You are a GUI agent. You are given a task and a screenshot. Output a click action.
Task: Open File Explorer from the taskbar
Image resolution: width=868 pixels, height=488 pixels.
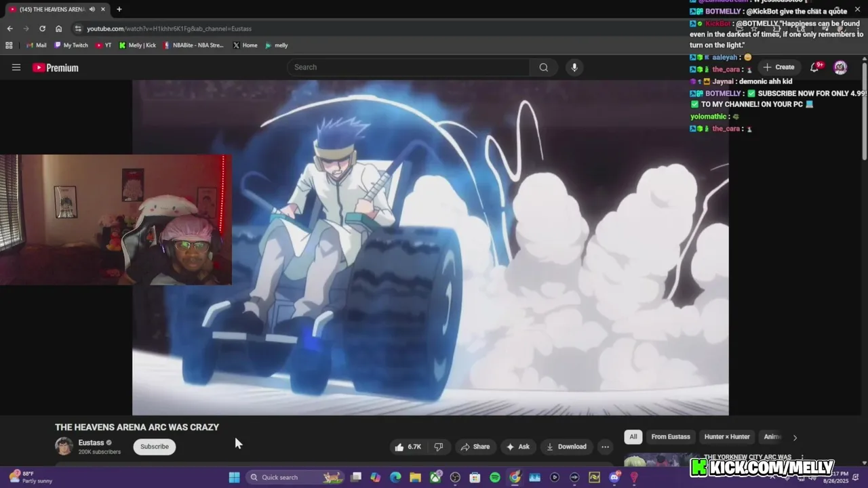[415, 477]
